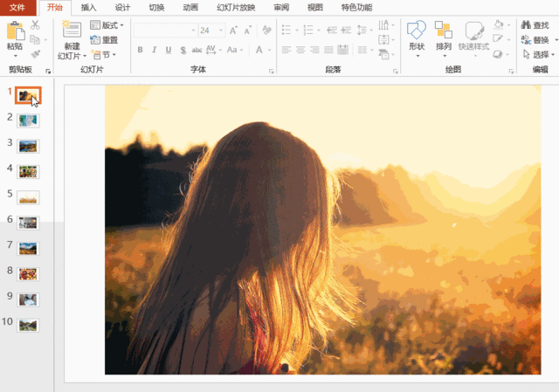Screen dimensions: 559x392
Task: Click the Format Painter brush icon
Action: point(36,53)
